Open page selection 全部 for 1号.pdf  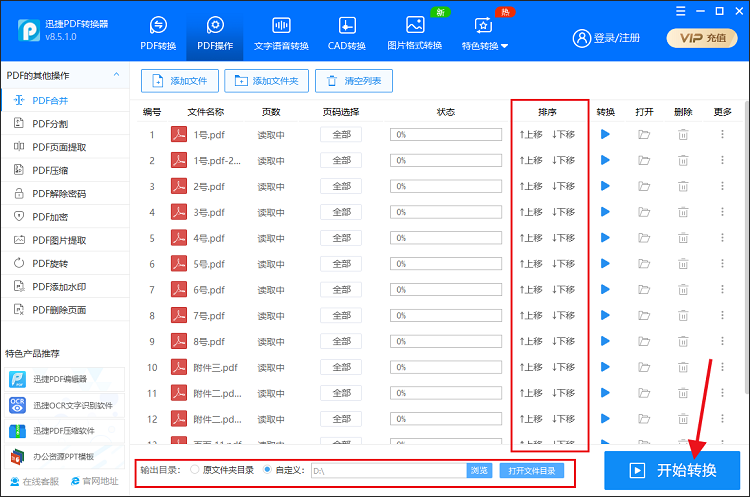pyautogui.click(x=341, y=135)
